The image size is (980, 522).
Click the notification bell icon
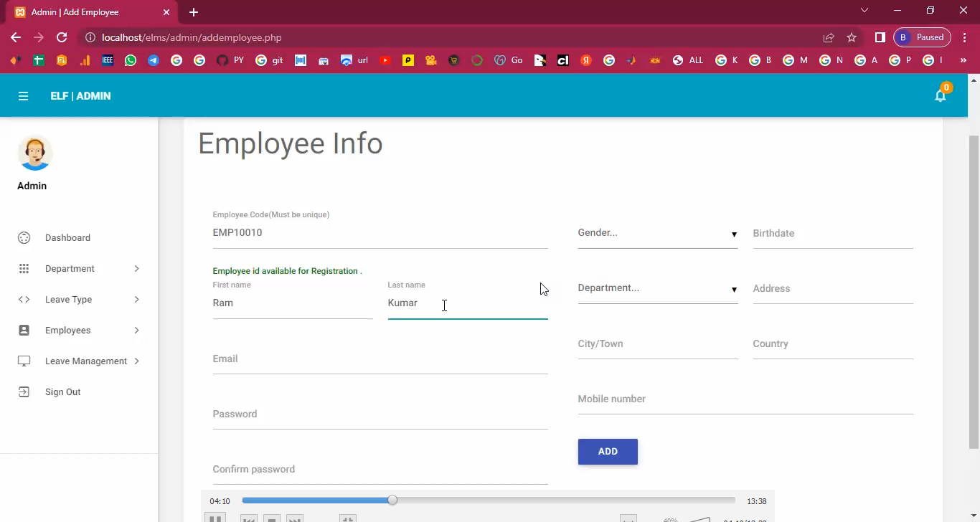tap(940, 95)
